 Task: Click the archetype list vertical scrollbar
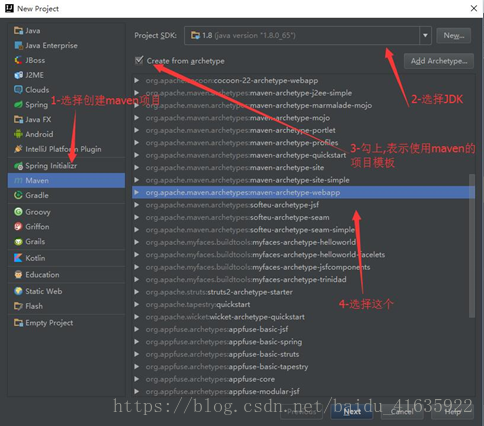click(472, 246)
